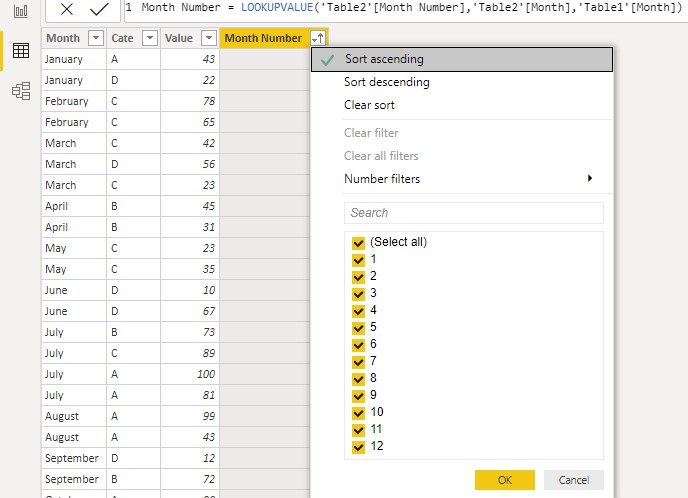The width and height of the screenshot is (688, 498).
Task: Open the Value column filter dropdown
Action: tap(209, 38)
